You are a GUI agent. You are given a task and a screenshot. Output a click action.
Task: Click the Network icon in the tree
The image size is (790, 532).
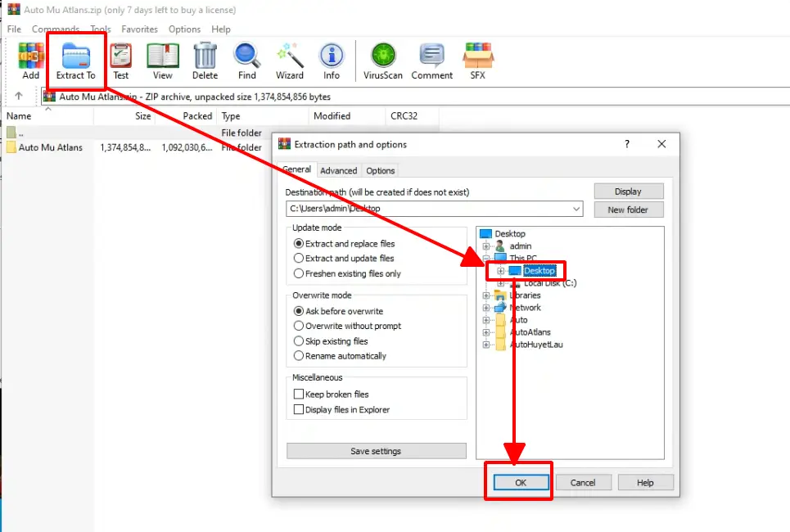tap(500, 307)
